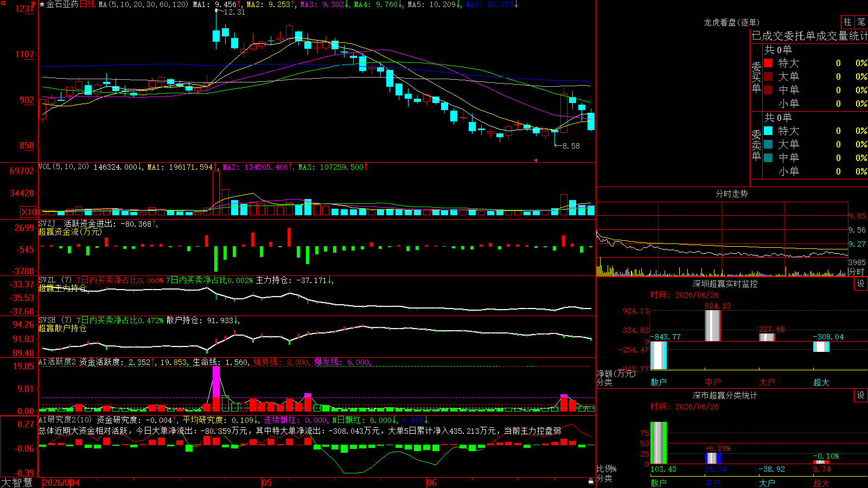Click the teal 大单 swatch under 委卖单

pos(768,144)
